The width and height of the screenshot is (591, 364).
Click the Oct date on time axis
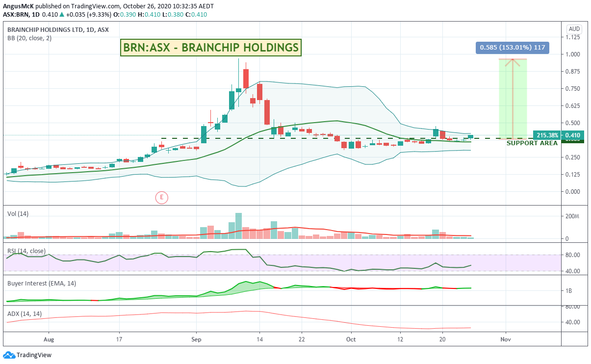[x=351, y=339]
